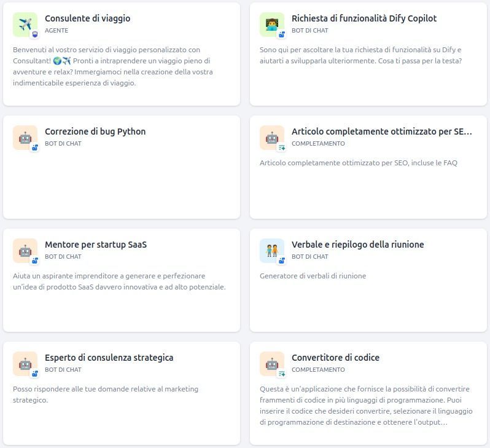The width and height of the screenshot is (490, 448).
Task: Select the Correzione di bug Python title
Action: 95,132
